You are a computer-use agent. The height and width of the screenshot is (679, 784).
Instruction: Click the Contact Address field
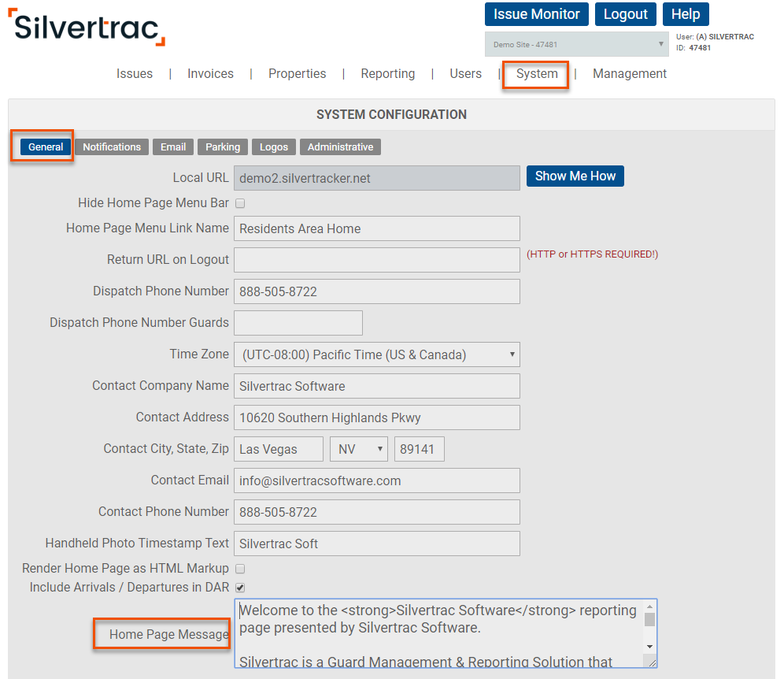(x=377, y=417)
